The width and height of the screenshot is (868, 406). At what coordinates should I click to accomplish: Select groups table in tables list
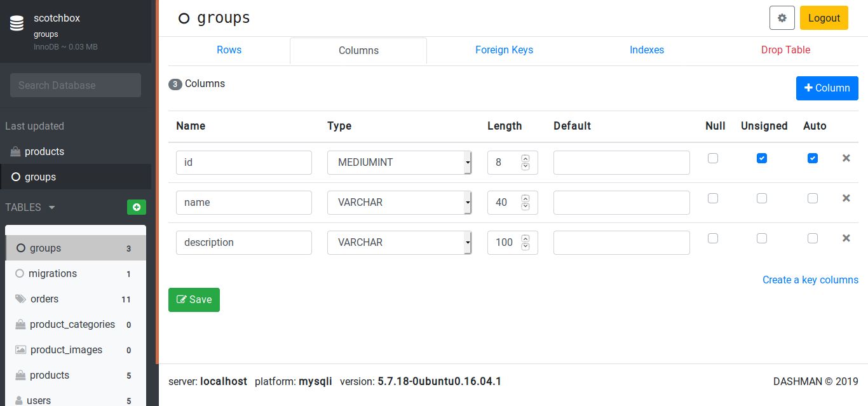coord(76,248)
